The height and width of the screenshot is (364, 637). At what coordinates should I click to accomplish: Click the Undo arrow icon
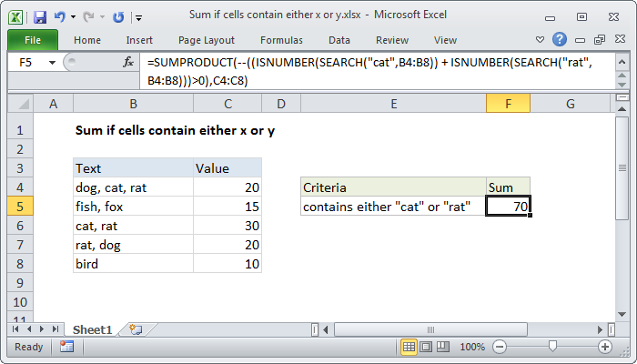tap(60, 16)
